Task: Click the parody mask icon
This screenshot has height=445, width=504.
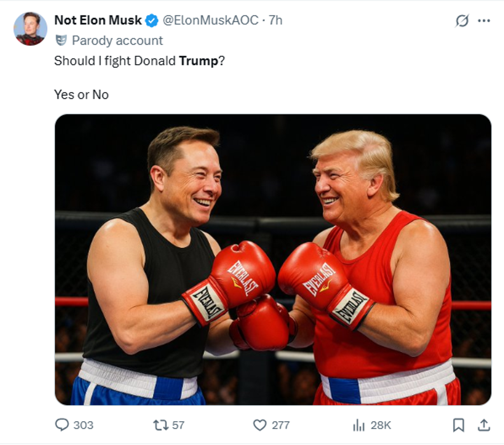Action: coord(61,40)
